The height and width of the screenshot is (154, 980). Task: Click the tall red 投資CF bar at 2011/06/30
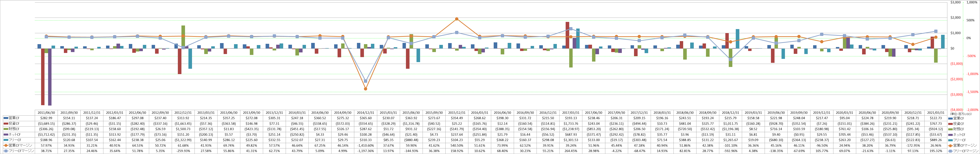(x=43, y=76)
